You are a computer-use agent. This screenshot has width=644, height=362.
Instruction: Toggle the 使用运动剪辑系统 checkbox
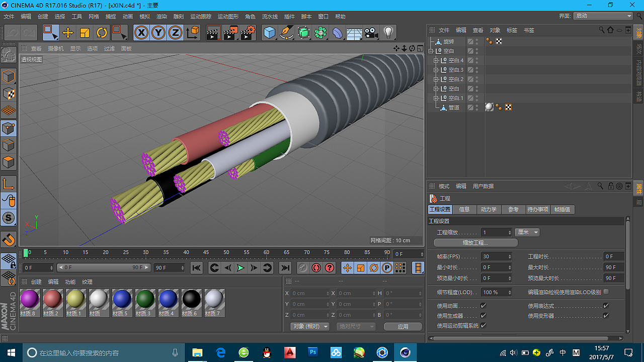pyautogui.click(x=484, y=326)
